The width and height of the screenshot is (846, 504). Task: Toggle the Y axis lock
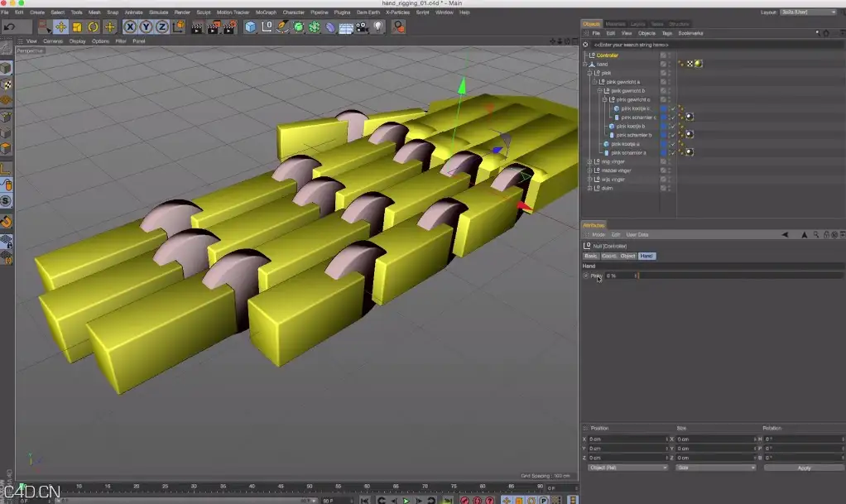tap(146, 26)
